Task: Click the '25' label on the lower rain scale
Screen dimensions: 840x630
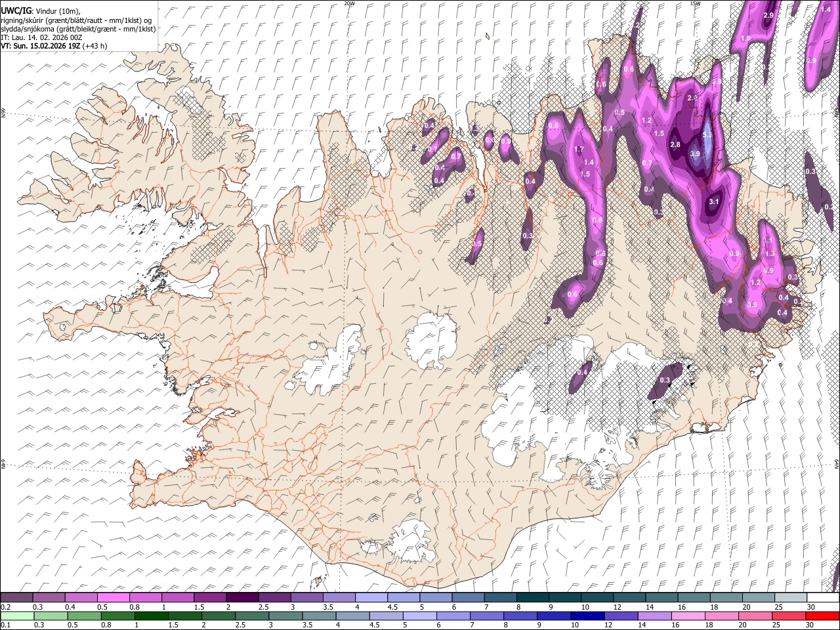Action: 778,625
